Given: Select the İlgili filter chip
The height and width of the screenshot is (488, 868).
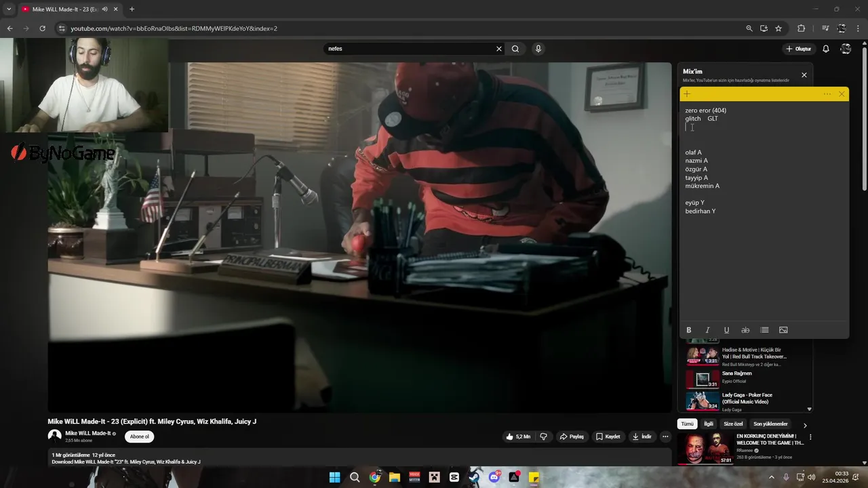Looking at the screenshot, I should pos(709,424).
